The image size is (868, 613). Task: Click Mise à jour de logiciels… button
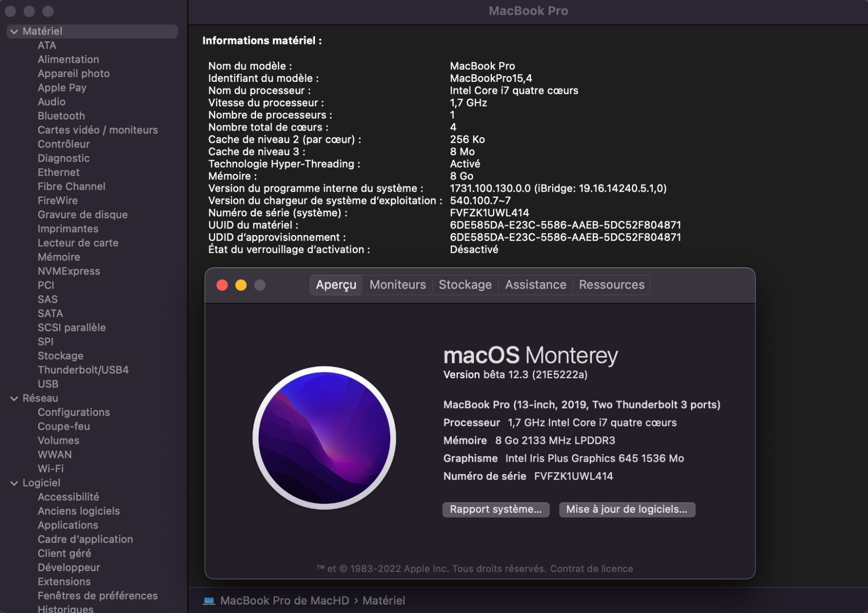[627, 509]
